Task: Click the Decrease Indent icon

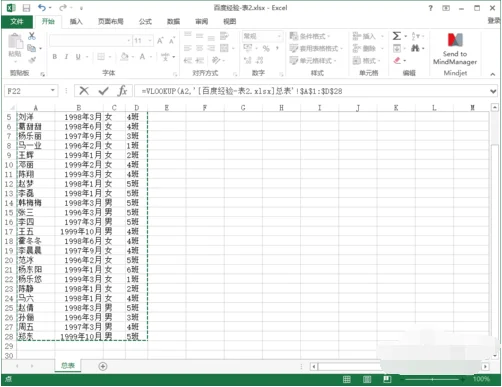Action: pos(188,60)
